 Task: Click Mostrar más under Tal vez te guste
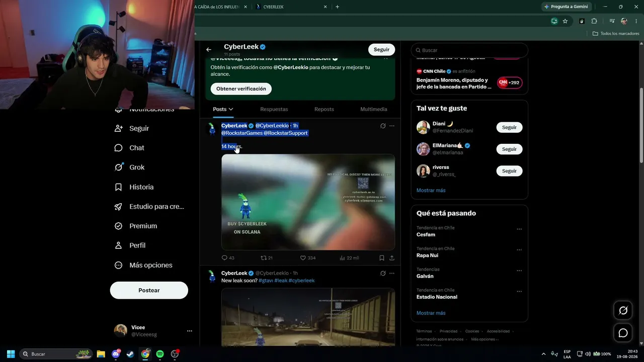point(431,191)
